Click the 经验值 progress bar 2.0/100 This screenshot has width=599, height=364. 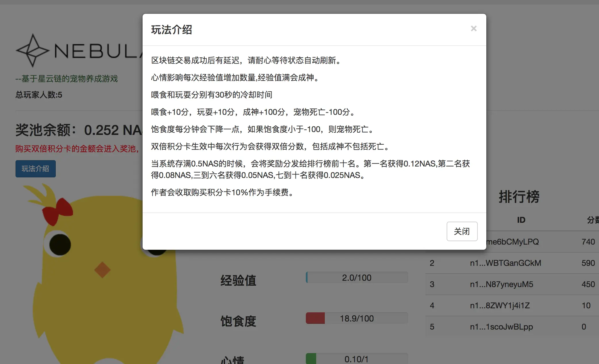[x=356, y=278]
